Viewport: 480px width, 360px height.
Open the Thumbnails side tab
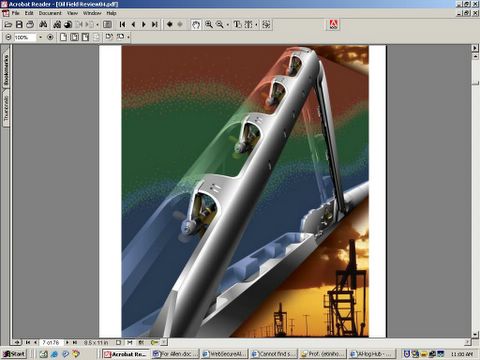pyautogui.click(x=6, y=108)
